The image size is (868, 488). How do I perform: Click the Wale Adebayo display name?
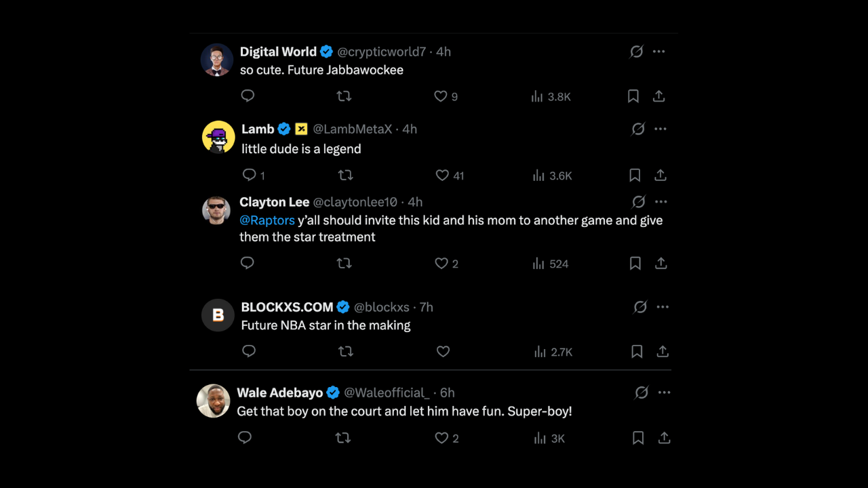click(x=280, y=392)
